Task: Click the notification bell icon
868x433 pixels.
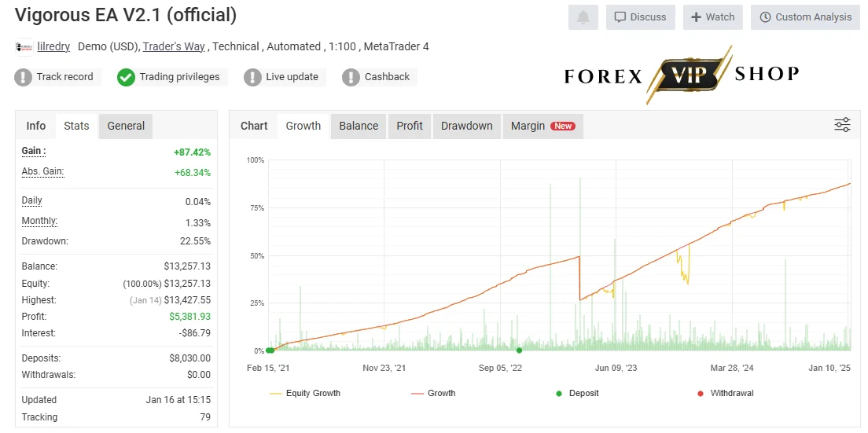Action: [x=583, y=17]
